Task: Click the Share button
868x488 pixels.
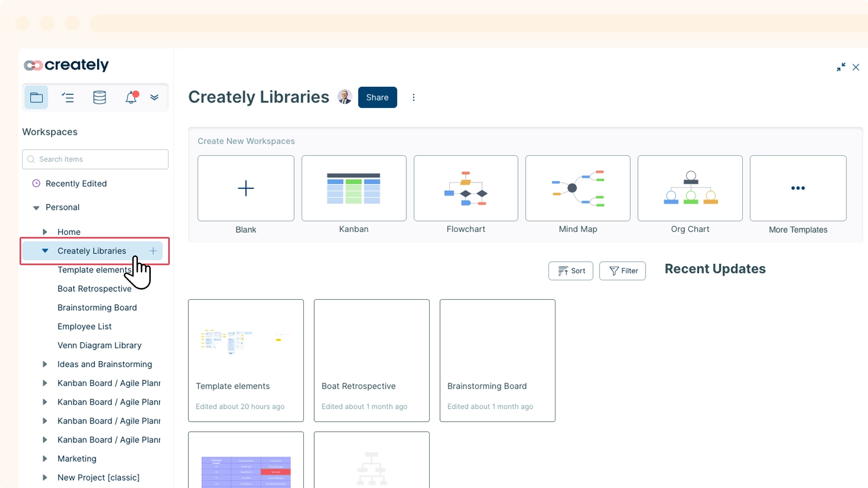Action: [378, 98]
